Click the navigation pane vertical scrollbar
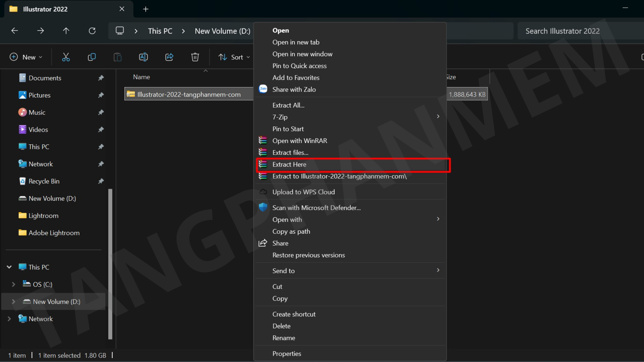 (x=110, y=264)
